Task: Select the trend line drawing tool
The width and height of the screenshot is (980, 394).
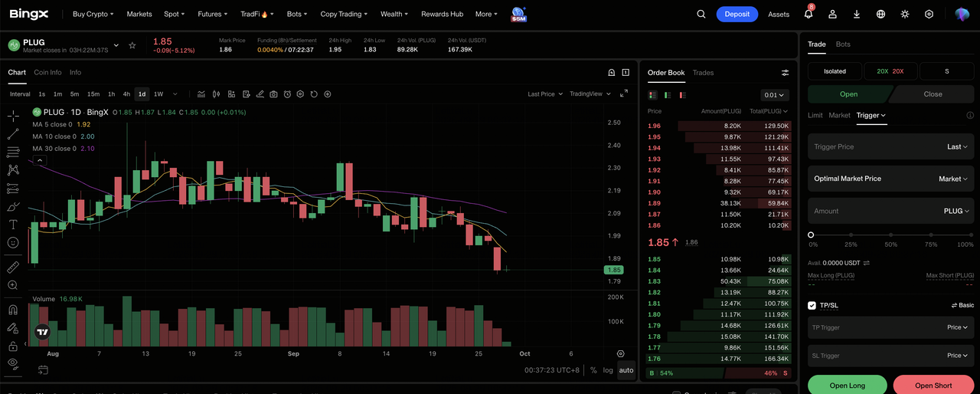Action: coord(13,134)
